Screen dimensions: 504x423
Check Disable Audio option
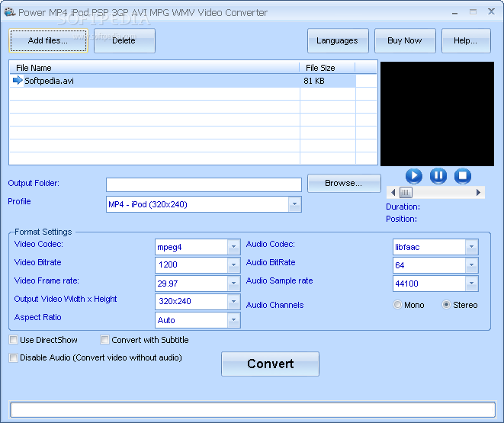point(14,357)
